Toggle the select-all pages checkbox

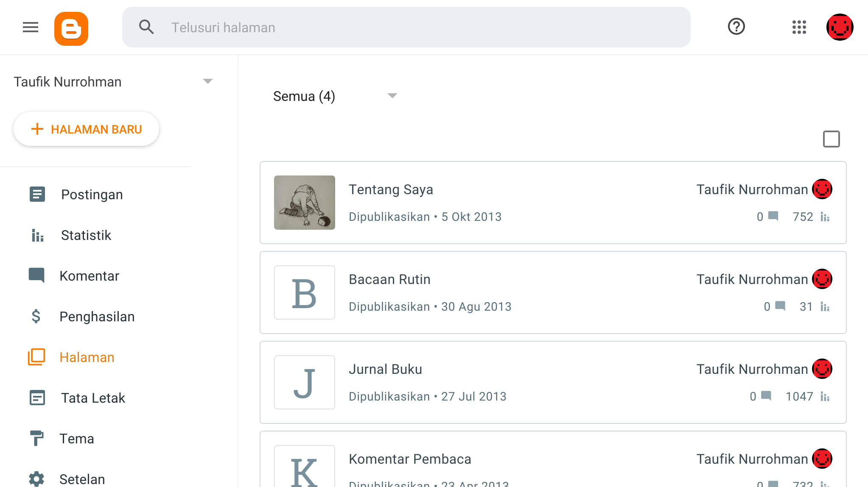click(x=830, y=139)
